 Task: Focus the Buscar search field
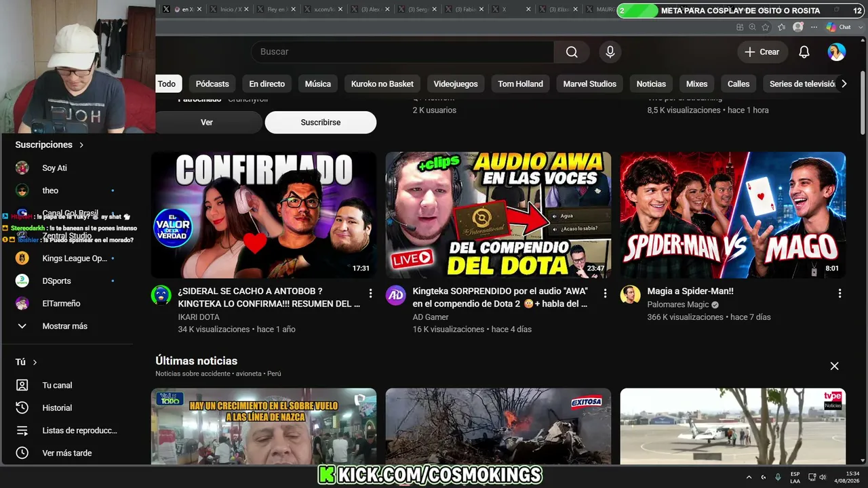[x=402, y=52]
